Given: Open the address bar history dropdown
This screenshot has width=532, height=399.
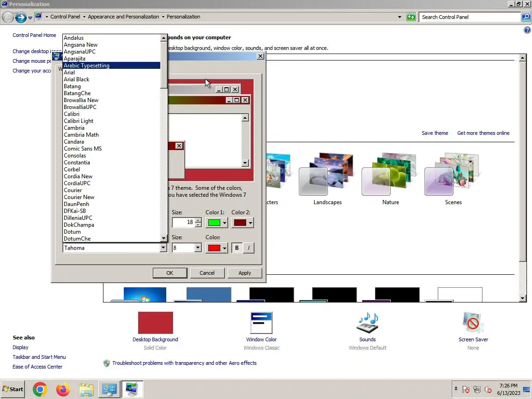Looking at the screenshot, I should click(399, 17).
